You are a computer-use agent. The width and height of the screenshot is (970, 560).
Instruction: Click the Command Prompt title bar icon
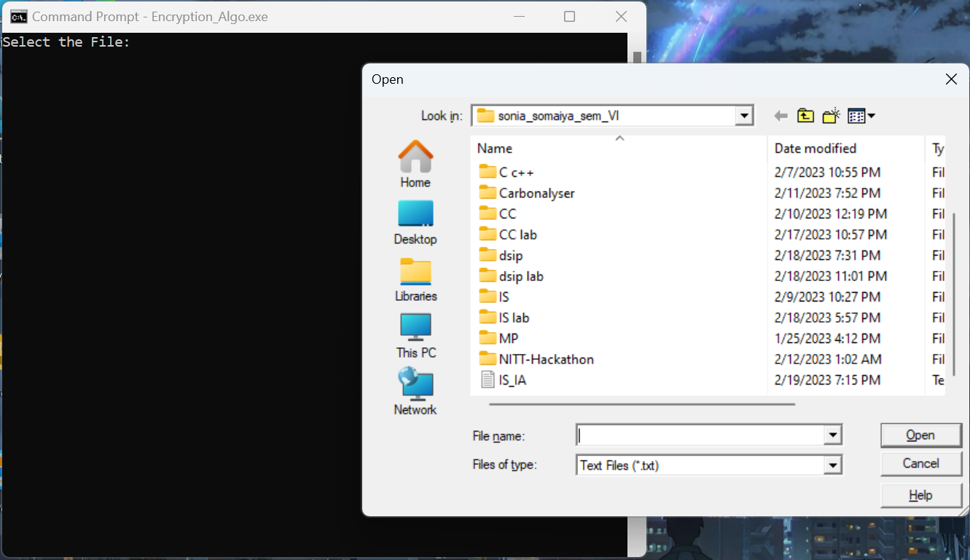[18, 15]
